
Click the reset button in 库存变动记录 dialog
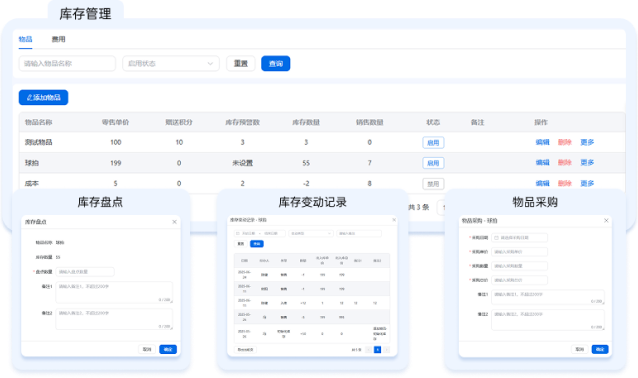pyautogui.click(x=241, y=244)
